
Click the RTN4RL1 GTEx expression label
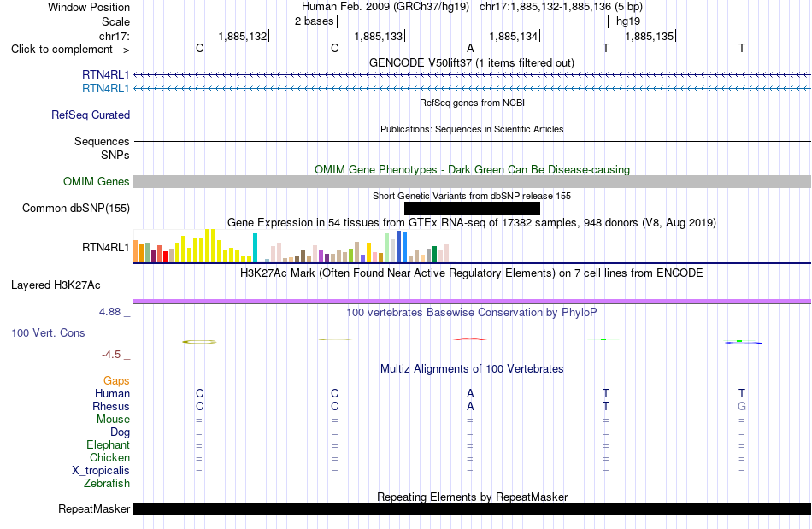click(x=106, y=248)
